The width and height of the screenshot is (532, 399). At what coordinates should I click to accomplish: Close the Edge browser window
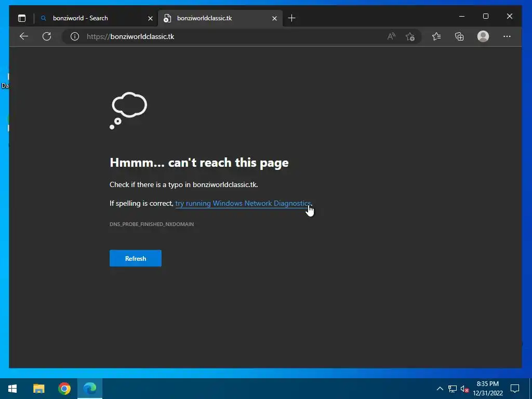(509, 16)
